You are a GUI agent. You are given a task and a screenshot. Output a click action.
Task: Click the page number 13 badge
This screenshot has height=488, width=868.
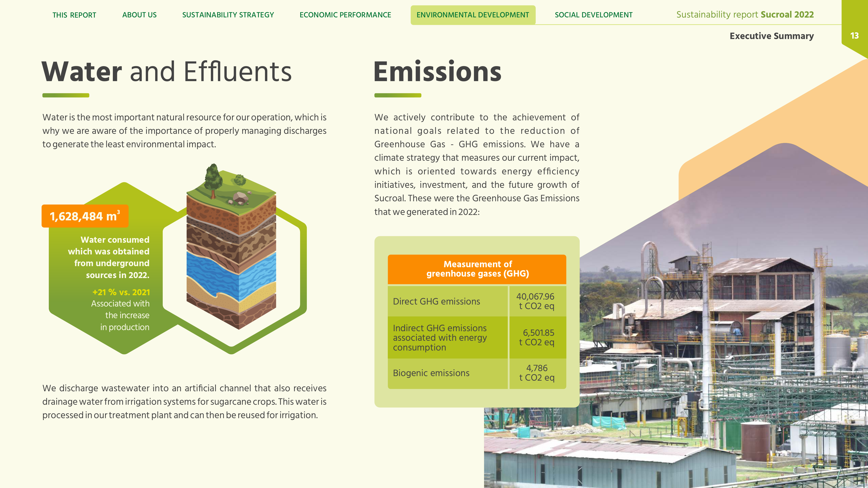click(854, 36)
